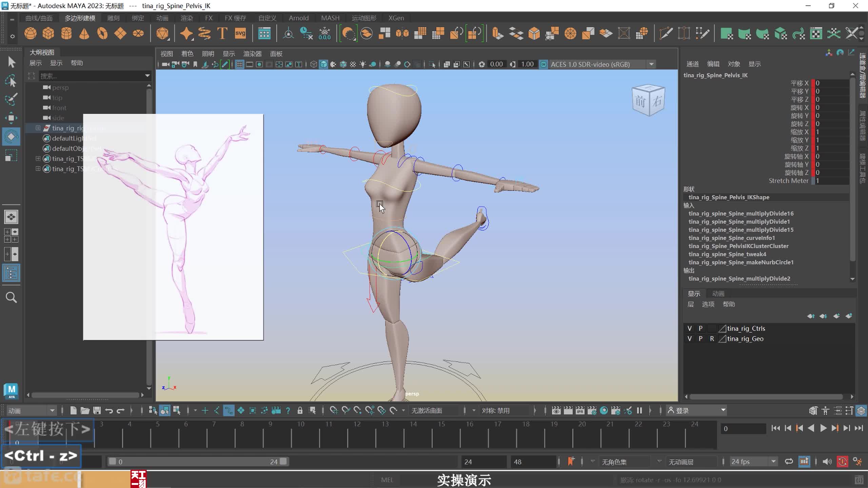Image resolution: width=868 pixels, height=488 pixels.
Task: Toggle ACES color management ON button
Action: tap(543, 64)
